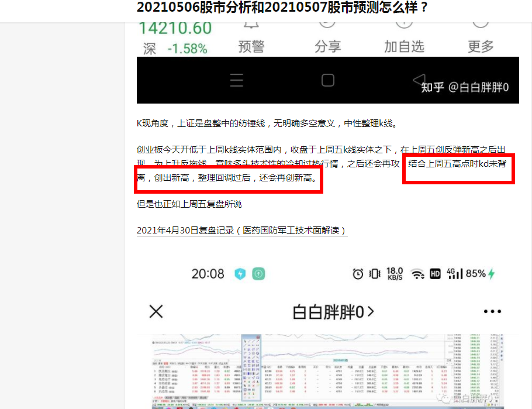The width and height of the screenshot is (532, 409).
Task: Click the green circular icon next to the blue shield
Action: pyautogui.click(x=258, y=274)
